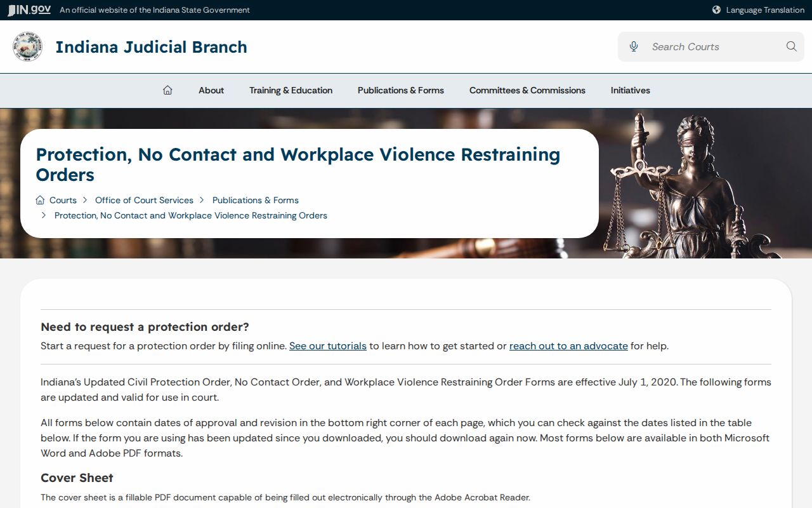Click the Need to request a protection order heading
Screen dimensions: 812x508
click(145, 327)
